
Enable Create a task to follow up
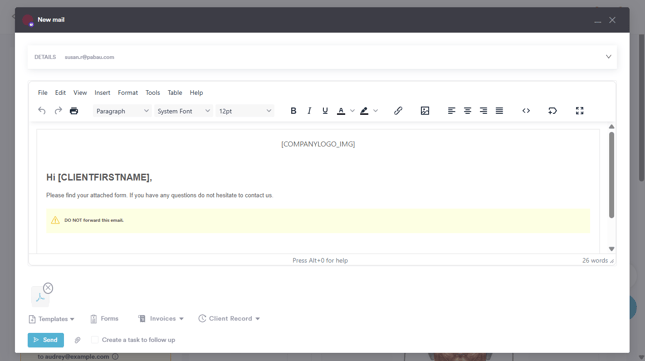point(95,340)
